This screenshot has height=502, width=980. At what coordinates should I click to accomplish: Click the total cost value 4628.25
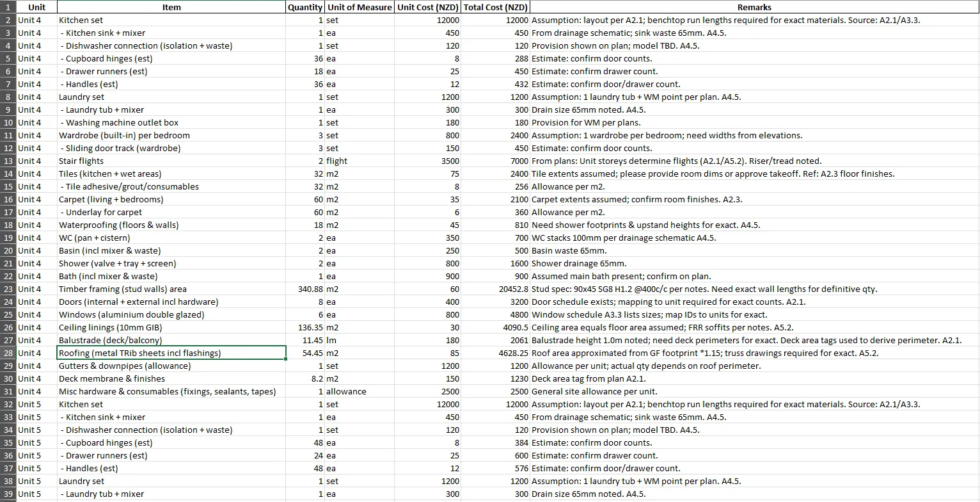coord(496,353)
